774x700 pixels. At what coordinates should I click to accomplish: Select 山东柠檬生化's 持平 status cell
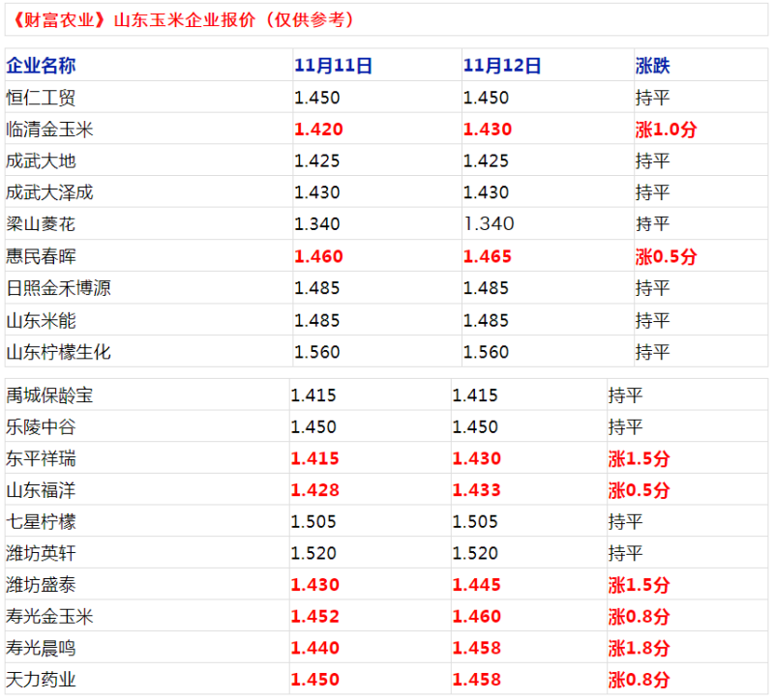652,352
